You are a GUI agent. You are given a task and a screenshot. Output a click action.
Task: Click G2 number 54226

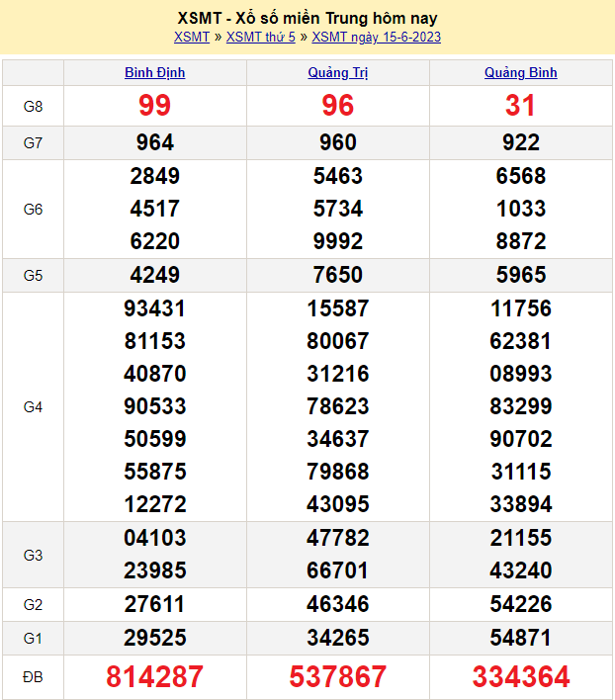point(521,604)
